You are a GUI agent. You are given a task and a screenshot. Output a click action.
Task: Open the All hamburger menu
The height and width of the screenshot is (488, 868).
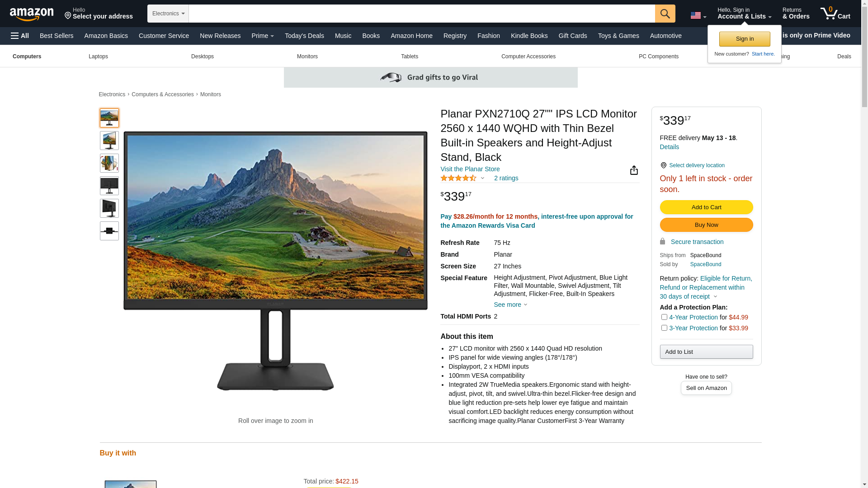pos(20,36)
